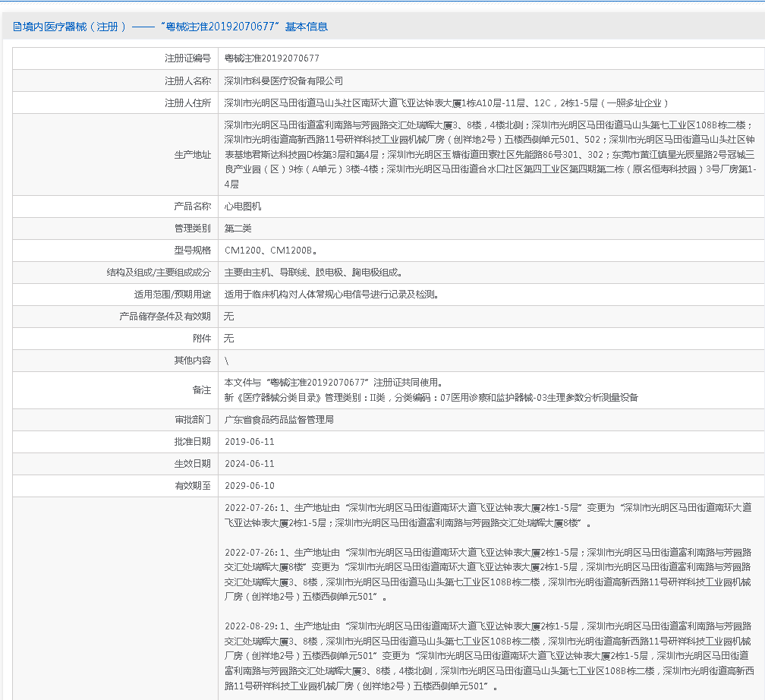Click the 附件 row label
This screenshot has height=700, width=765.
[x=201, y=339]
